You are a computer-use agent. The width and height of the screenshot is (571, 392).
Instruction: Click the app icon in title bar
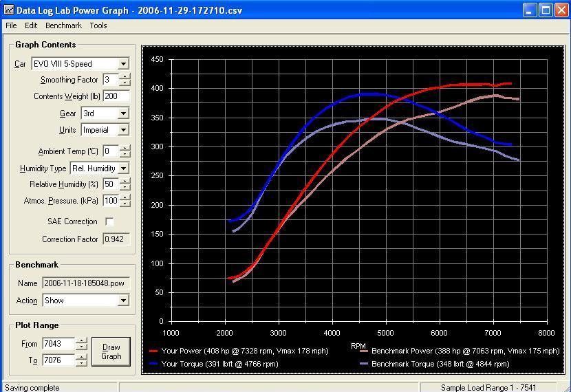[x=8, y=10]
